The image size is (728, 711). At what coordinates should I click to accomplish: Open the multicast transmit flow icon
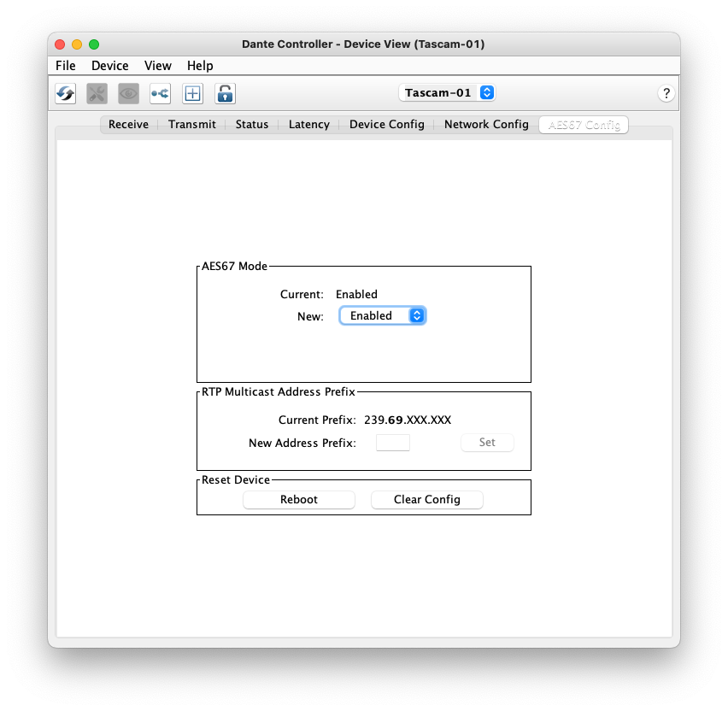pos(160,93)
